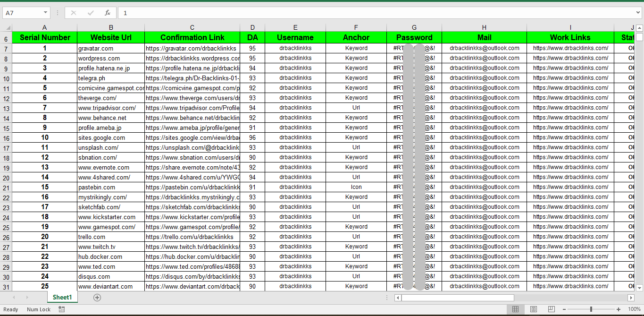
Task: Select the Sheet1 tab
Action: [62, 298]
